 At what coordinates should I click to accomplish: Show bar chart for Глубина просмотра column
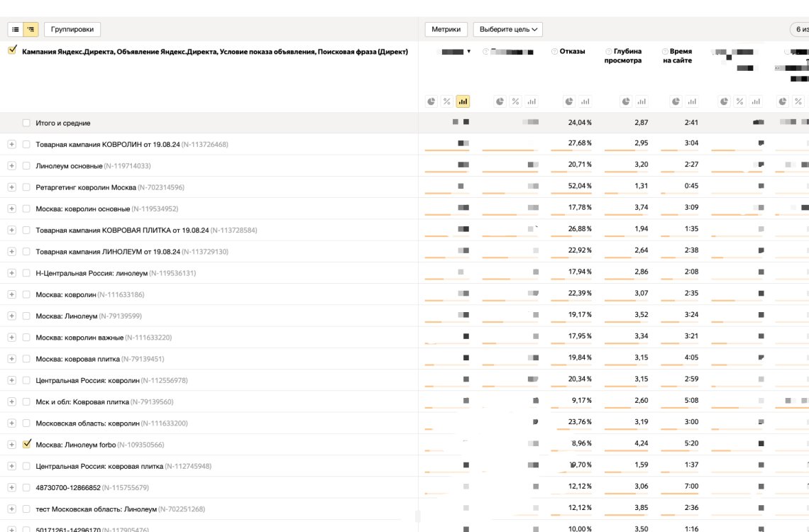(x=642, y=101)
